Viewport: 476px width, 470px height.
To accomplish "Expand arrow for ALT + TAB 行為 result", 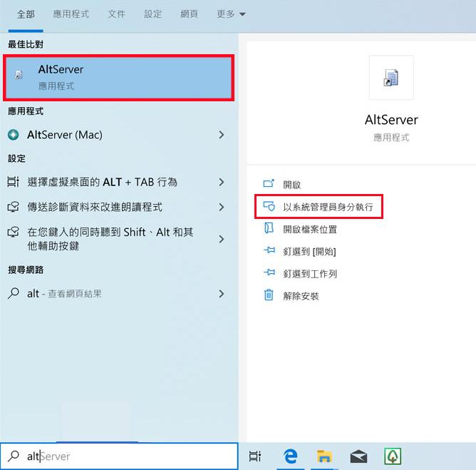I will (x=222, y=182).
